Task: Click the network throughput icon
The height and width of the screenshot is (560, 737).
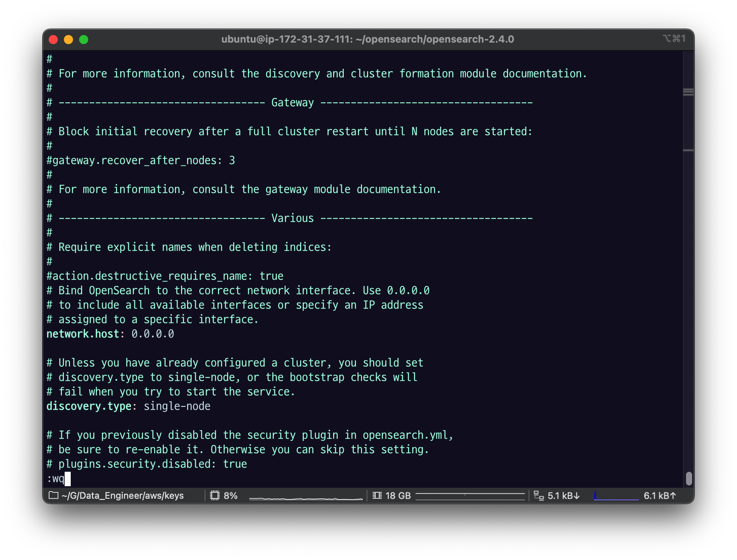Action: coord(538,495)
